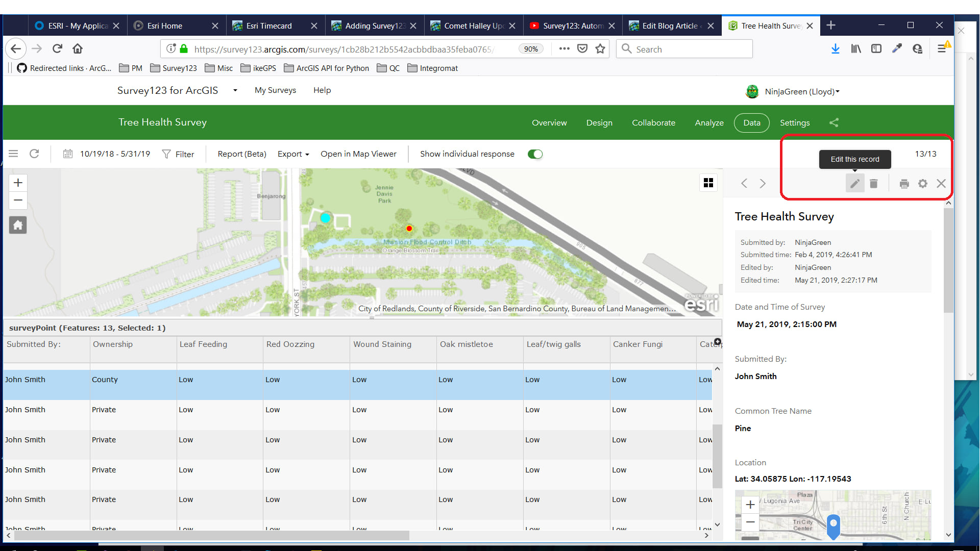Bookmark this page with the star icon
The width and height of the screenshot is (980, 551).
pyautogui.click(x=600, y=48)
